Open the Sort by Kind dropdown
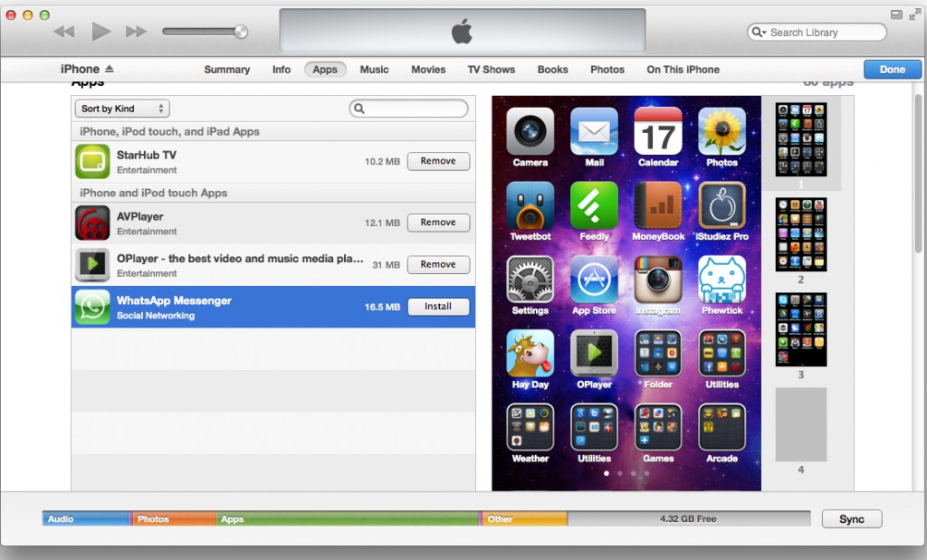 coord(121,108)
